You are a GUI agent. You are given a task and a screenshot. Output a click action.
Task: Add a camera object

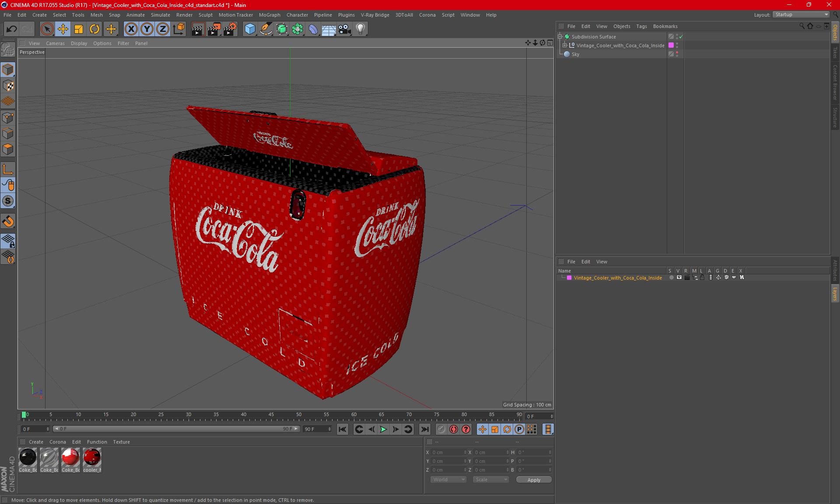(345, 29)
